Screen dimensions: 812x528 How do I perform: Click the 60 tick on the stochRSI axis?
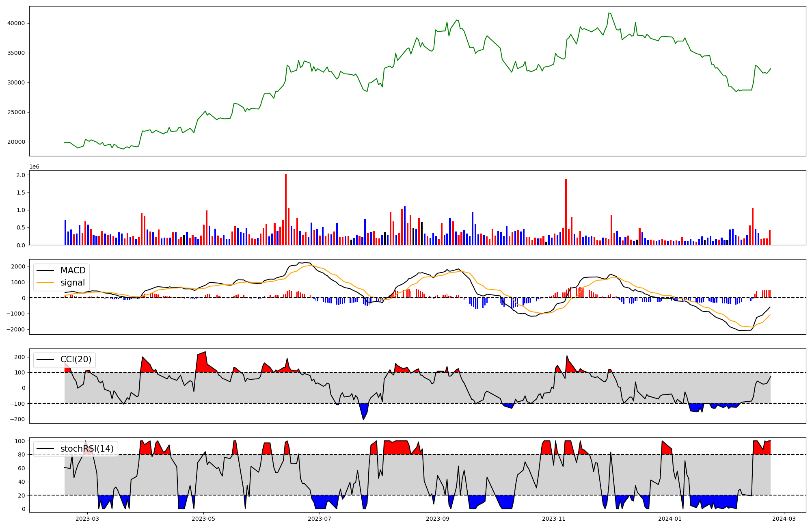click(x=22, y=468)
